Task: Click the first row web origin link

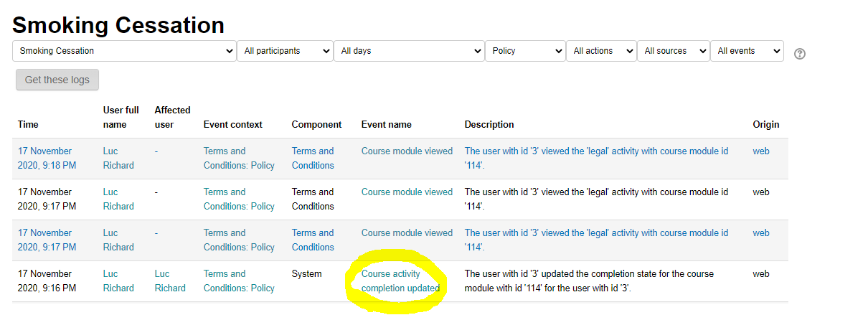Action: coord(760,151)
